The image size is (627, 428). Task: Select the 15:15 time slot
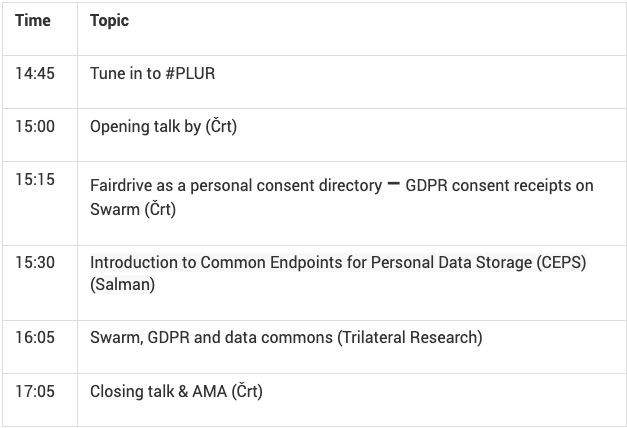(35, 180)
